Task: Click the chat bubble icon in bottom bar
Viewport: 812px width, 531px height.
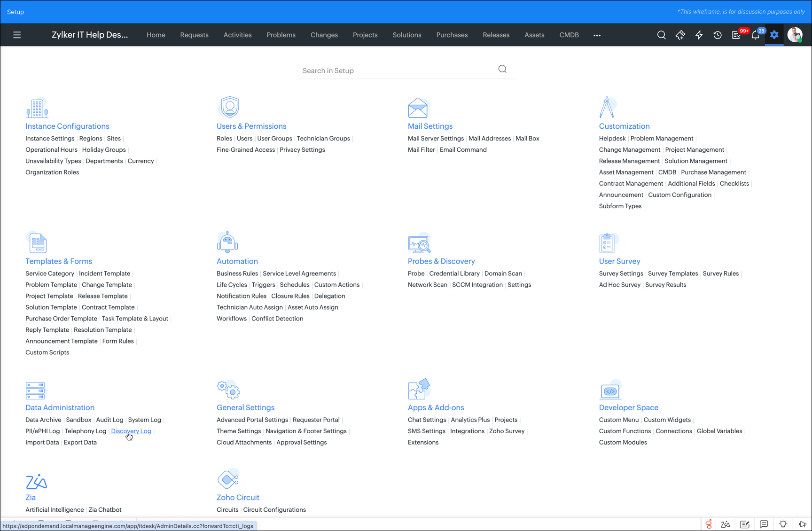Action: point(764,524)
